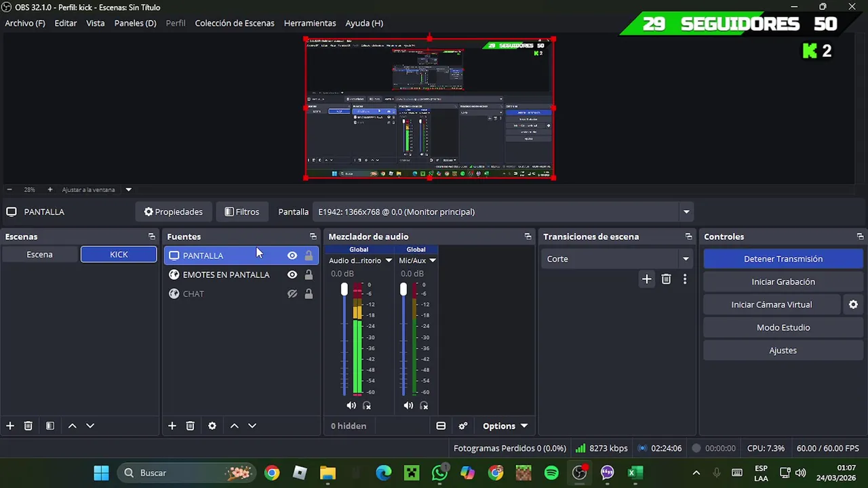Move source up arrow in Fuentes
The width and height of the screenshot is (868, 488).
click(234, 426)
